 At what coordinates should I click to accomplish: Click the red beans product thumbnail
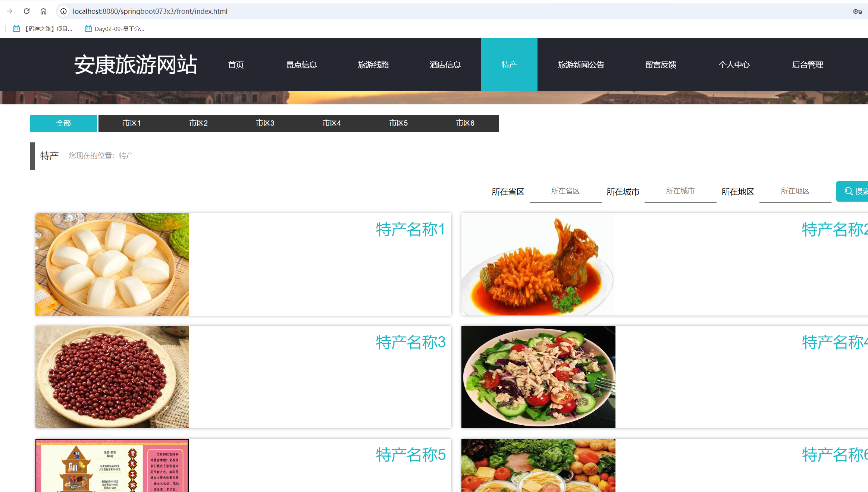tap(112, 377)
